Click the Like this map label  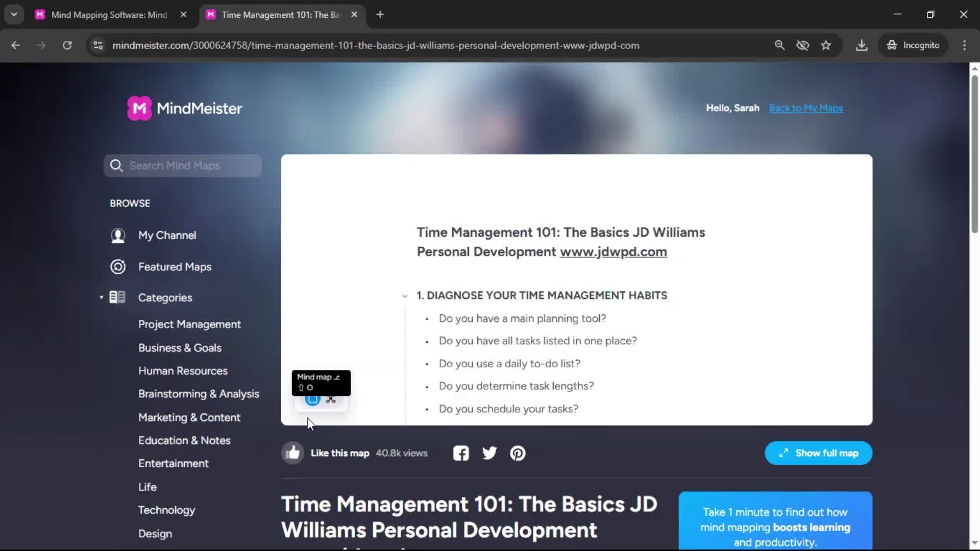tap(340, 453)
